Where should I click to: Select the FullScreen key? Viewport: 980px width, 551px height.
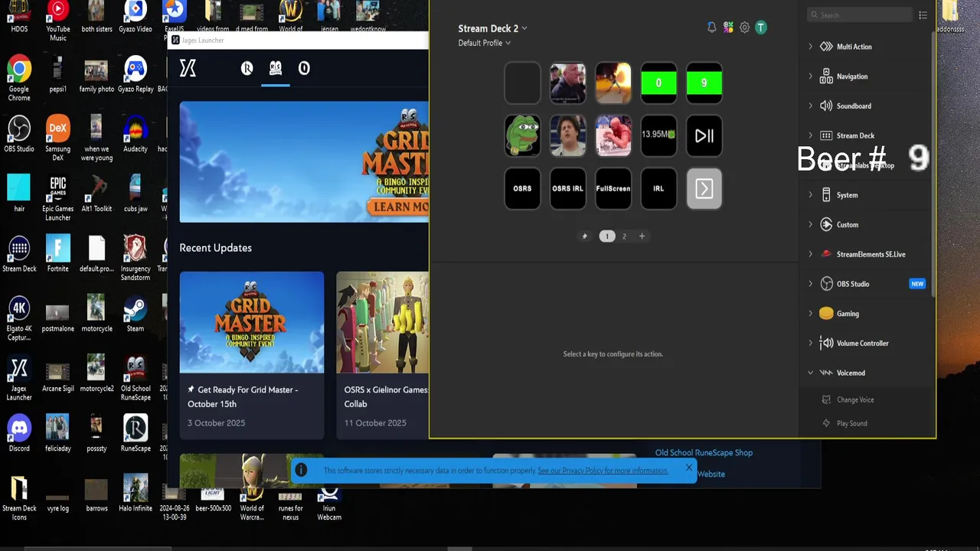click(613, 188)
